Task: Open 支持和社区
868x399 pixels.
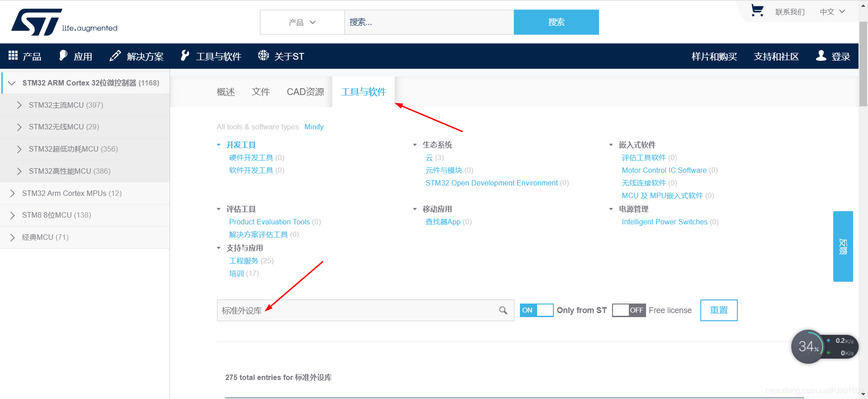Action: coord(776,57)
